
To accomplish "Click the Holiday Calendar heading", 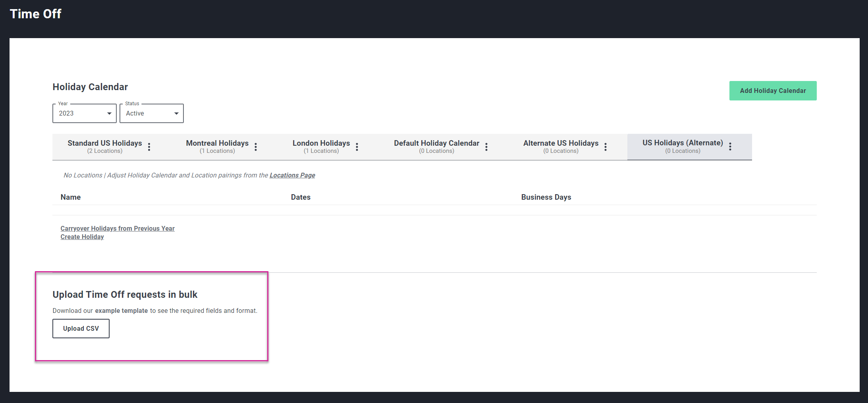I will [x=90, y=87].
